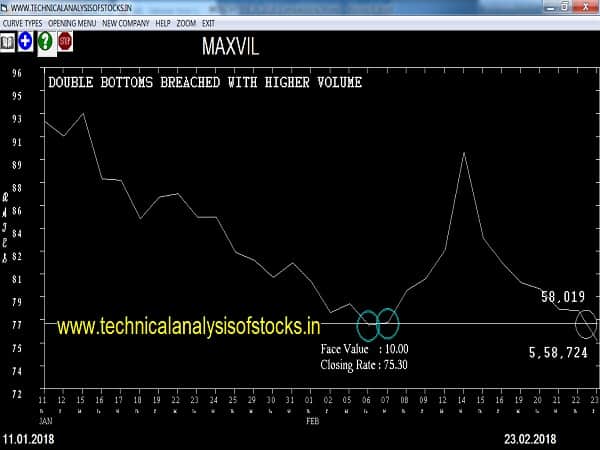Click the breach circle marker at right edge
Screen dimensions: 600x450
(x=587, y=323)
